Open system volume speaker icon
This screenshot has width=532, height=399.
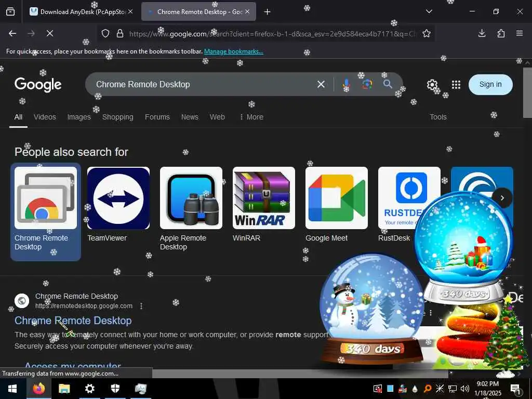click(x=465, y=389)
